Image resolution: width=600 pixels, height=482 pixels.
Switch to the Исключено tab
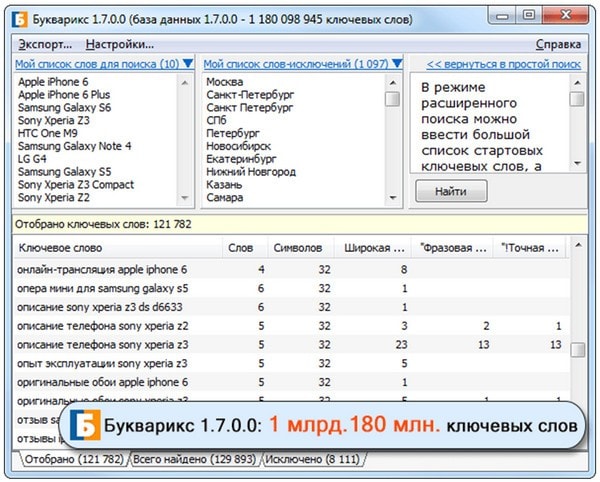314,459
